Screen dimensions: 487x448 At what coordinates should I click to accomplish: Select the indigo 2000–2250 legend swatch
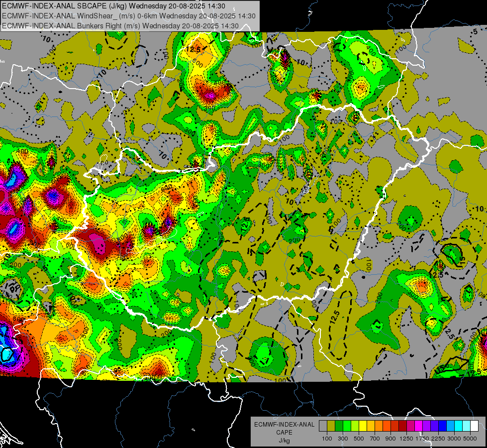tap(434, 426)
